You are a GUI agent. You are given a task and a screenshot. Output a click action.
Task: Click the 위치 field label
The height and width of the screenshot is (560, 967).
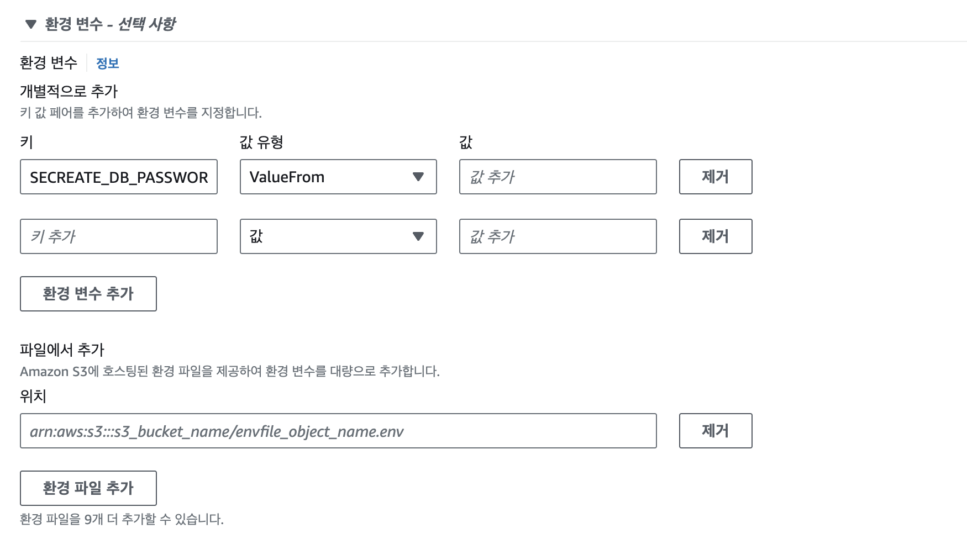pos(33,397)
